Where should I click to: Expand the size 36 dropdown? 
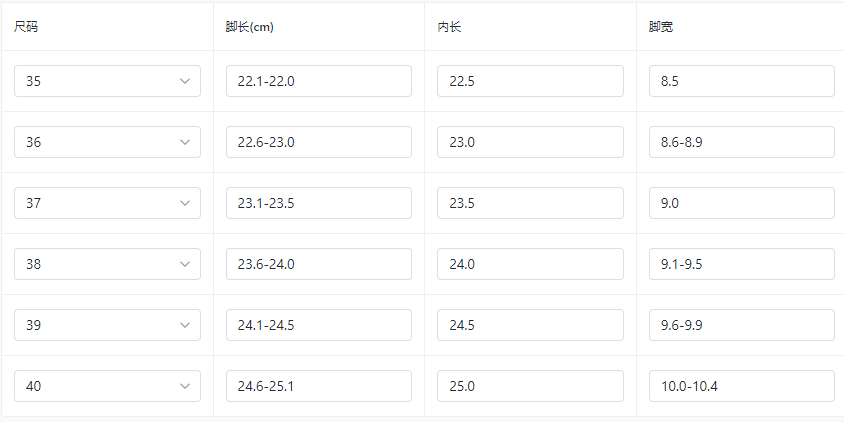pyautogui.click(x=107, y=142)
